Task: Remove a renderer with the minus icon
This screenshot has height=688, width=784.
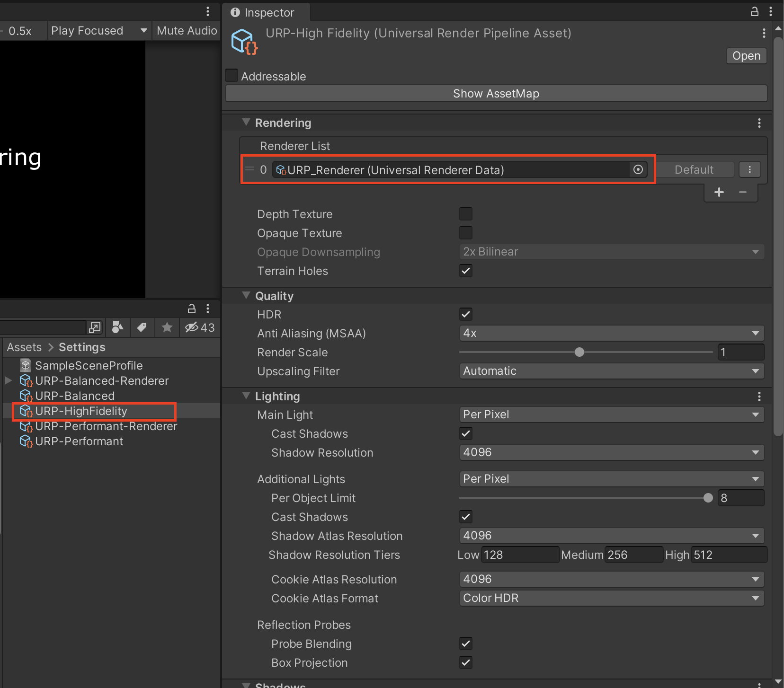Action: tap(743, 192)
